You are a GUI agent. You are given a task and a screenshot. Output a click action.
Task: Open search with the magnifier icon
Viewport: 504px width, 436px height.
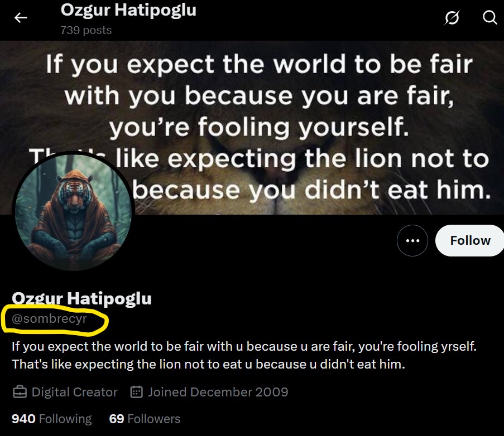pos(490,18)
